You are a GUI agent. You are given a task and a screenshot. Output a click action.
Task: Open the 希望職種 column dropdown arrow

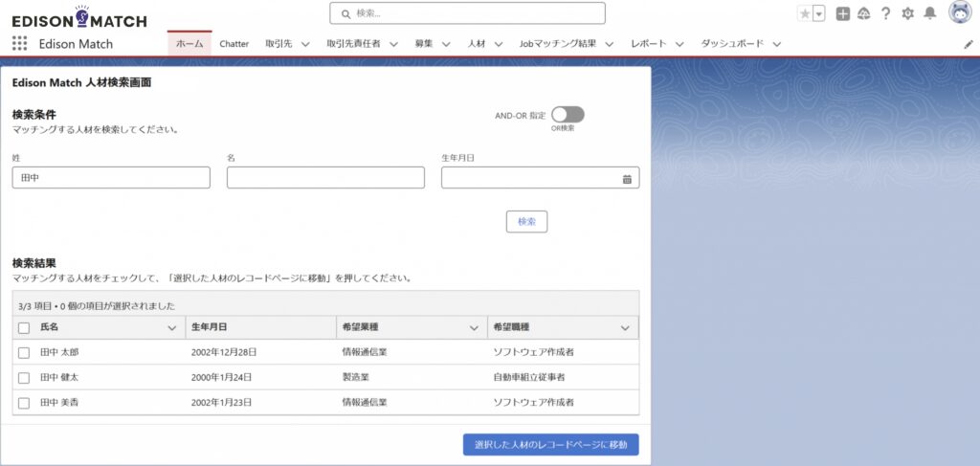[625, 328]
